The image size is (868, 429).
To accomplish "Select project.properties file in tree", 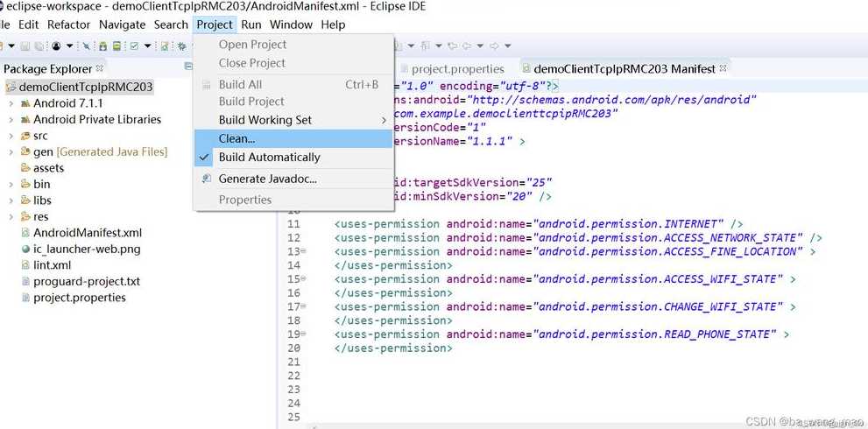I will pos(79,298).
